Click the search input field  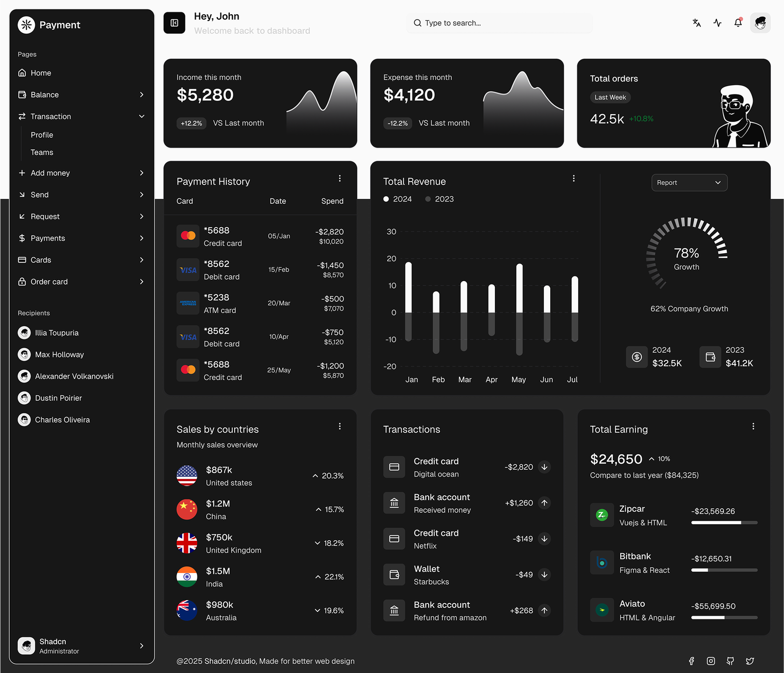pos(499,23)
